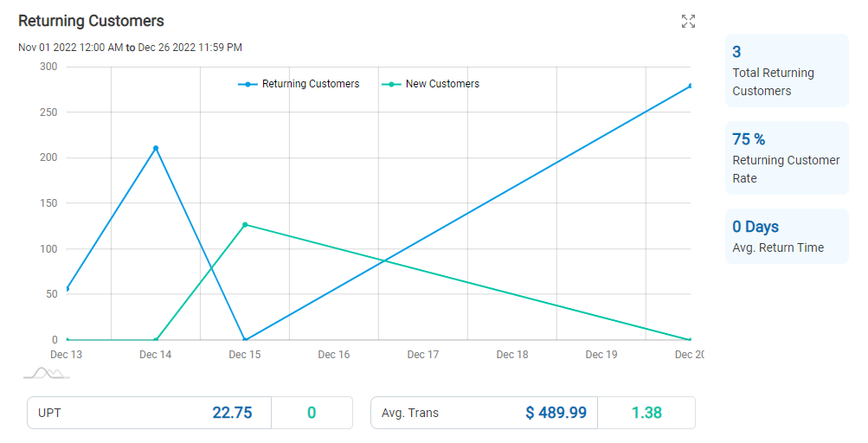Open the Total Returning Customers card

coord(786,71)
